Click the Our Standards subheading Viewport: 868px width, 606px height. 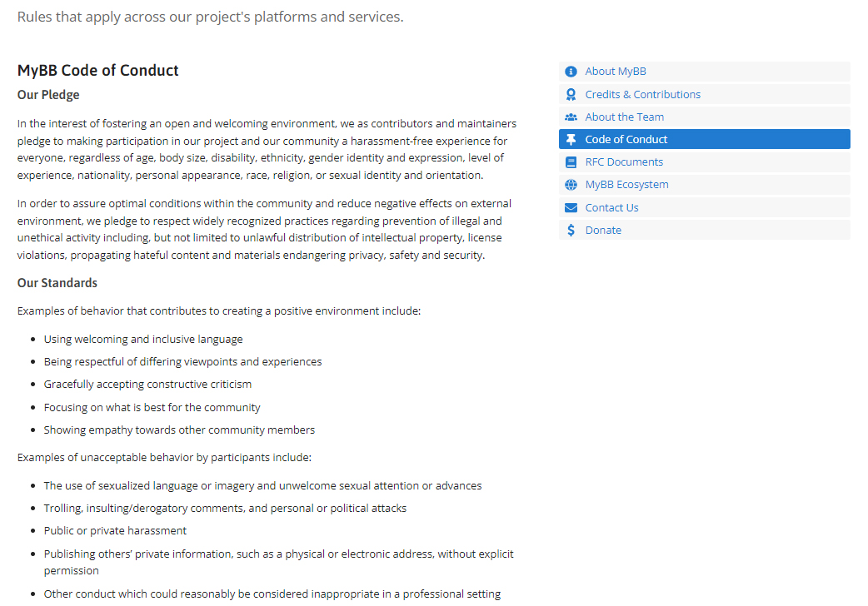pyautogui.click(x=57, y=283)
